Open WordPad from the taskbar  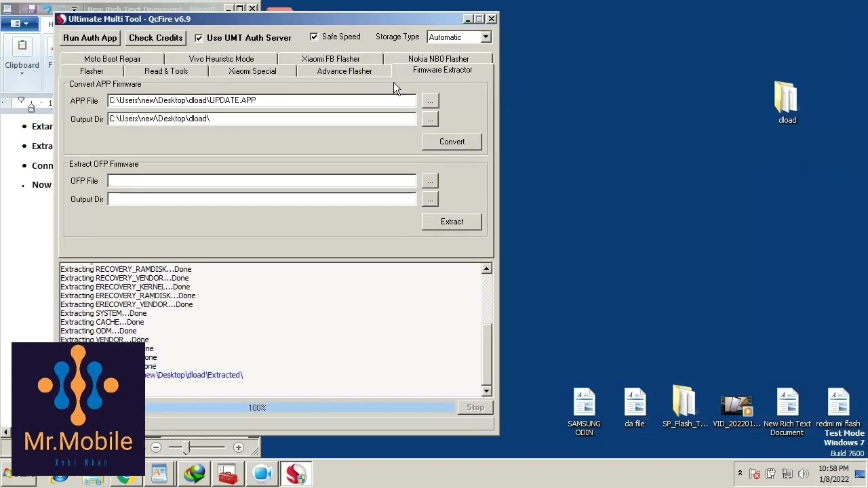coord(159,474)
